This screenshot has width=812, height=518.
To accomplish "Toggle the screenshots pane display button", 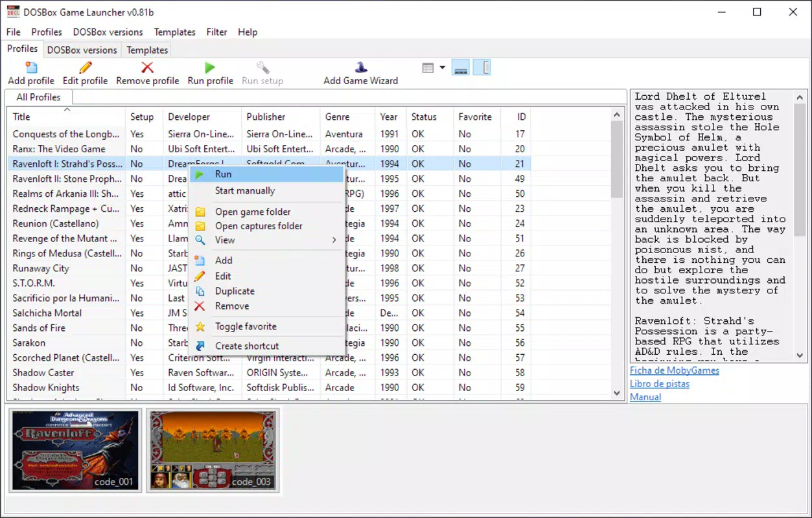I will 461,67.
